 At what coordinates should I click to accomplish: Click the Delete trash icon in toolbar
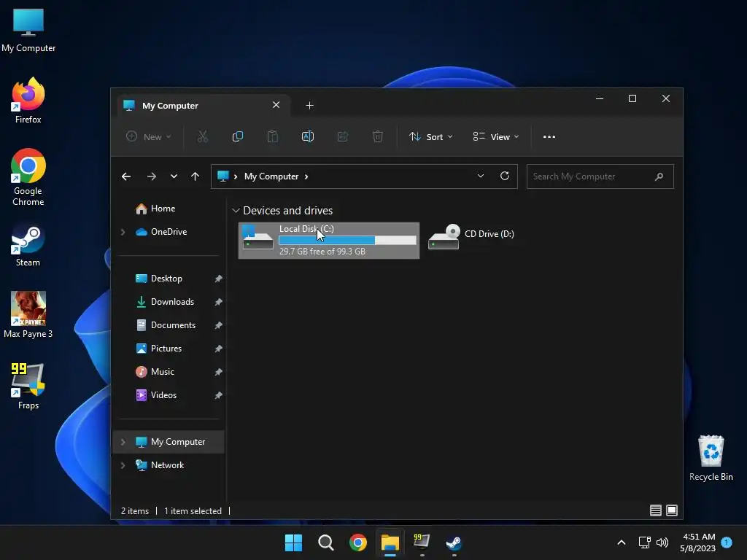[x=377, y=136]
